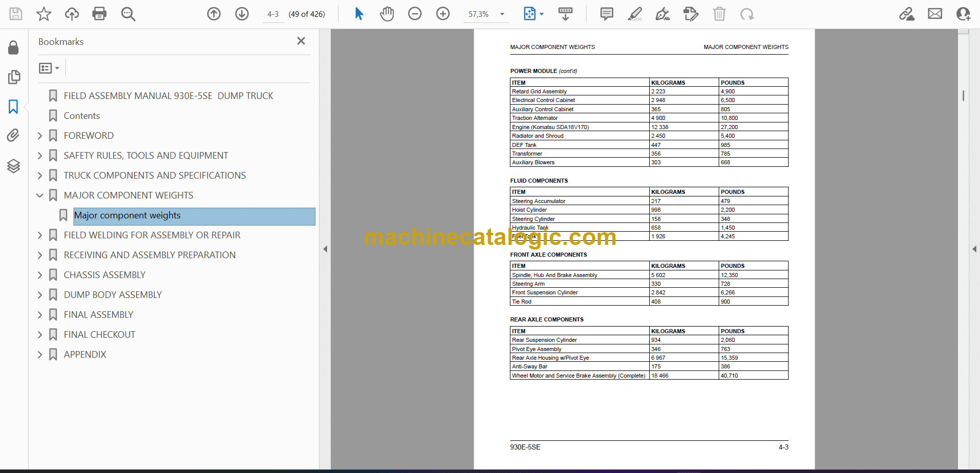Viewport: 980px width, 473px height.
Task: Open the bookmarks options menu
Action: pos(49,68)
